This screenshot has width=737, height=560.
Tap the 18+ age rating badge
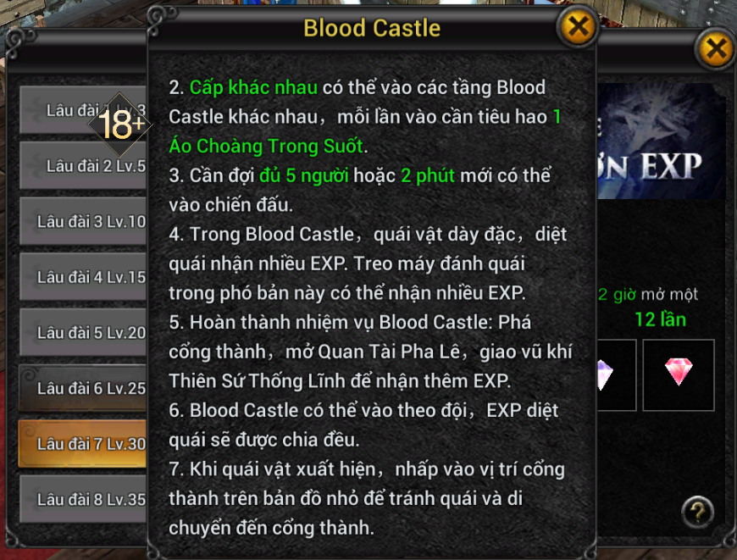click(119, 125)
